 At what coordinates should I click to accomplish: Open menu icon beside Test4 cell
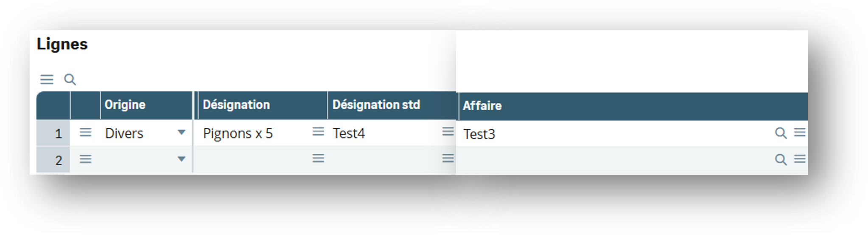click(x=448, y=132)
